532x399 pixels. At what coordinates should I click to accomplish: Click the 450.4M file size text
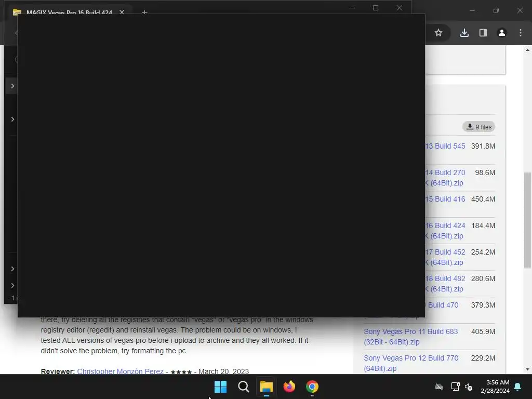point(483,199)
